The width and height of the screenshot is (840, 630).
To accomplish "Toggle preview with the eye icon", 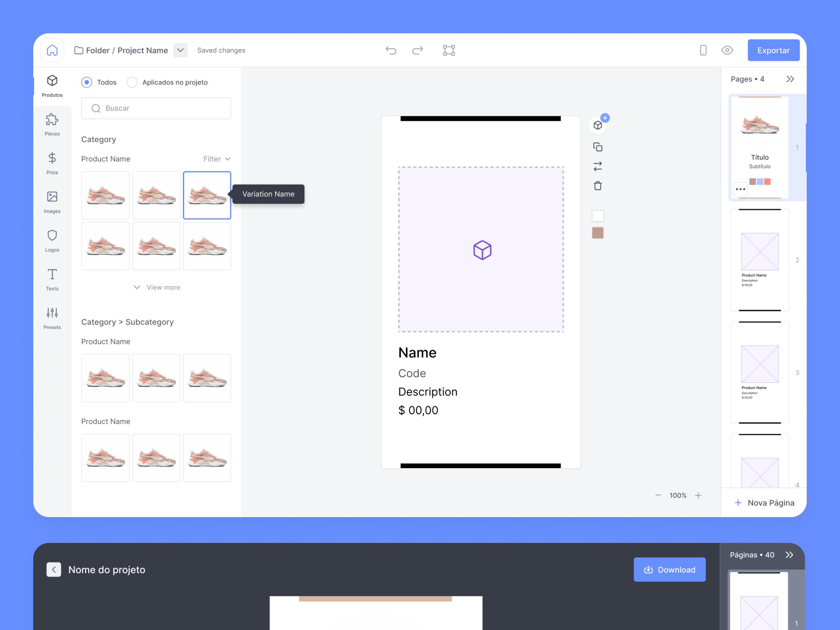I will [x=727, y=50].
